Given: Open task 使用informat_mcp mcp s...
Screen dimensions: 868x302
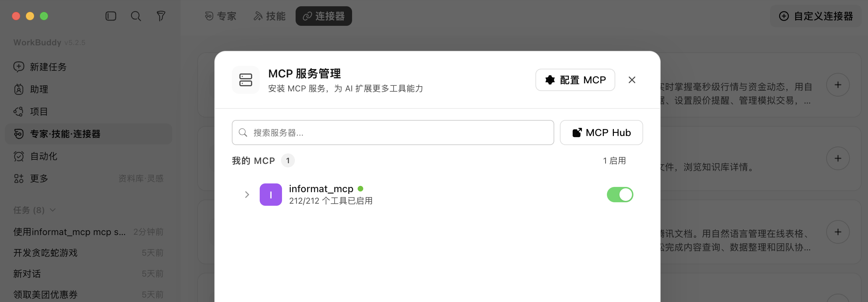Looking at the screenshot, I should (x=89, y=232).
